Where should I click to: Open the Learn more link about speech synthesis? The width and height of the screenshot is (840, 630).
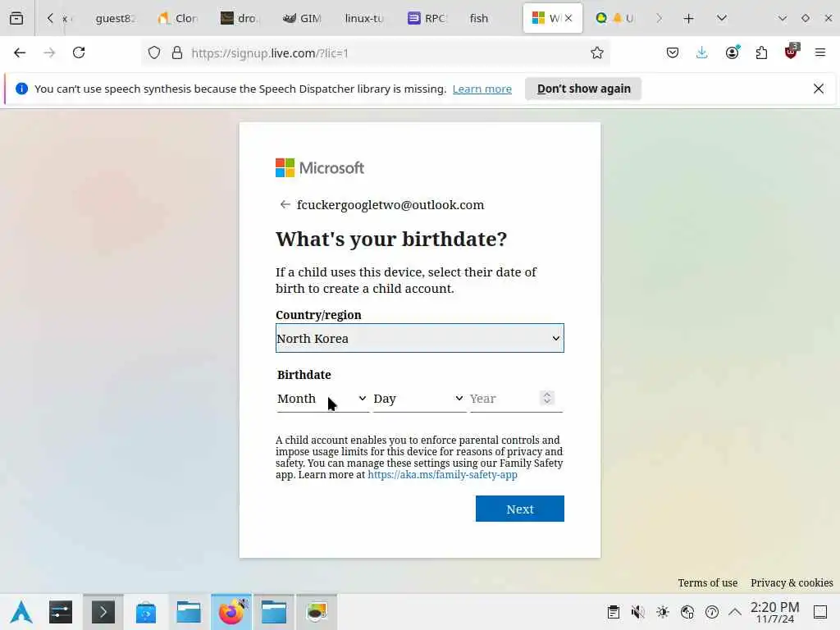pos(482,89)
